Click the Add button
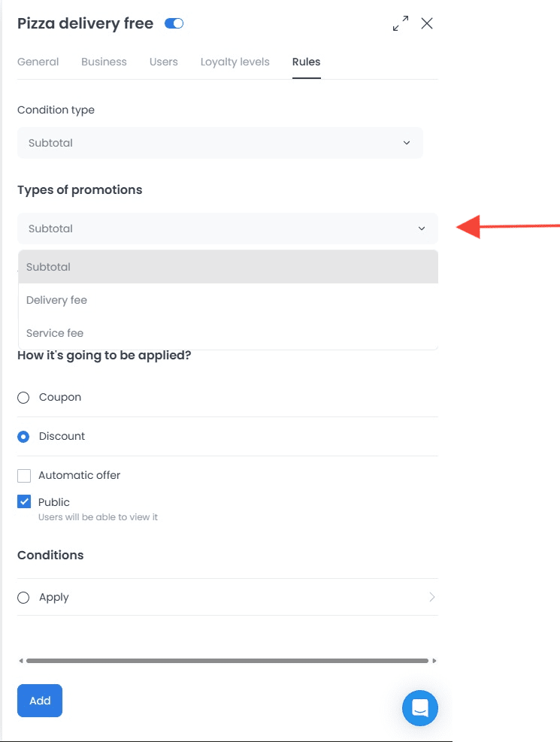This screenshot has width=560, height=742. tap(40, 701)
